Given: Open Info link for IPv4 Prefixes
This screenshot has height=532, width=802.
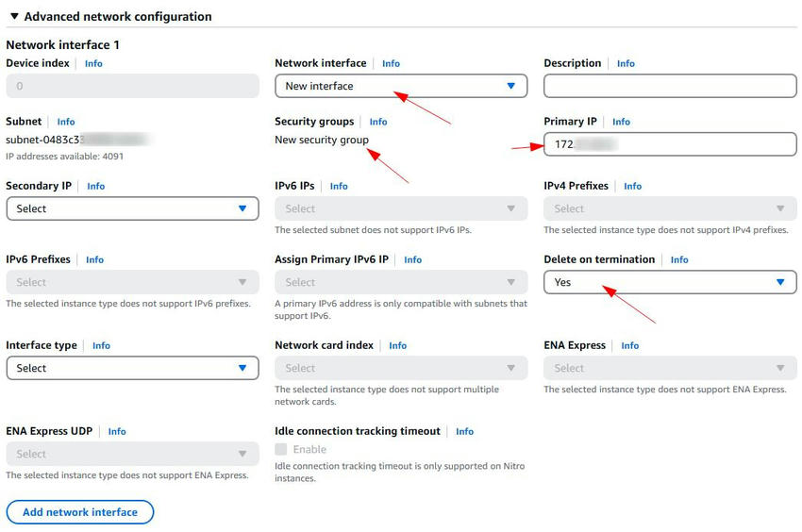Looking at the screenshot, I should tap(632, 186).
